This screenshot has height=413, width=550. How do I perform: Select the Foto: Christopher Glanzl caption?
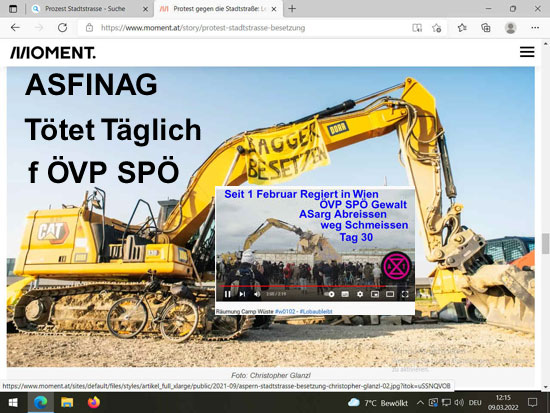(x=270, y=375)
